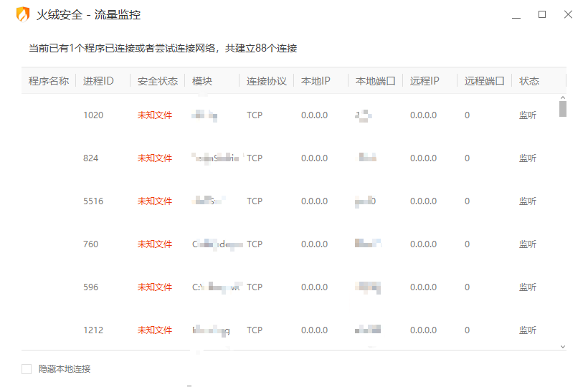The image size is (588, 387).
Task: Select process ID 1020 cell
Action: point(93,115)
